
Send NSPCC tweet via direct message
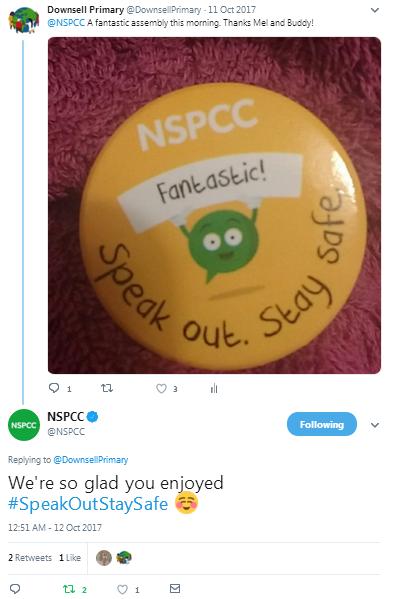[x=175, y=588]
